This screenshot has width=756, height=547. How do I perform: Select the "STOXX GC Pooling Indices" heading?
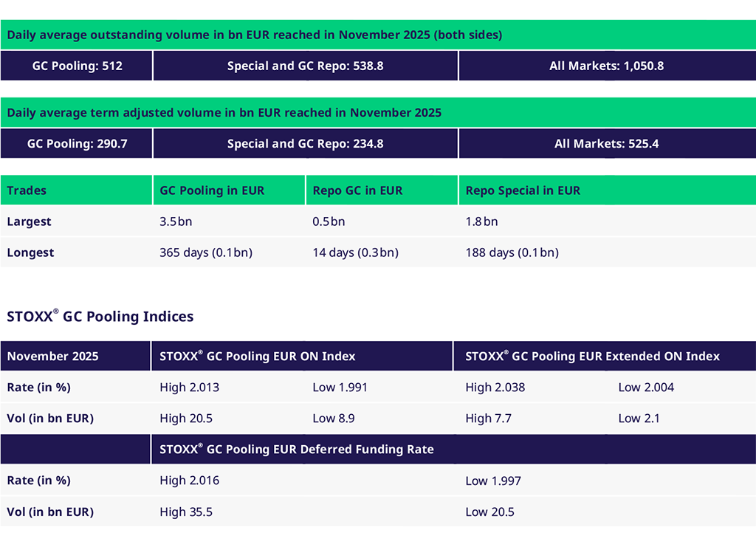pyautogui.click(x=100, y=317)
